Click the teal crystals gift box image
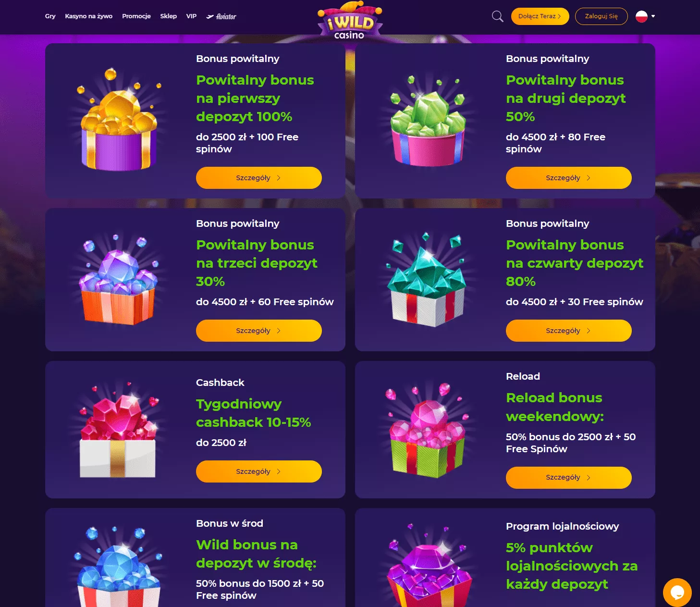700x607 pixels. [x=427, y=280]
